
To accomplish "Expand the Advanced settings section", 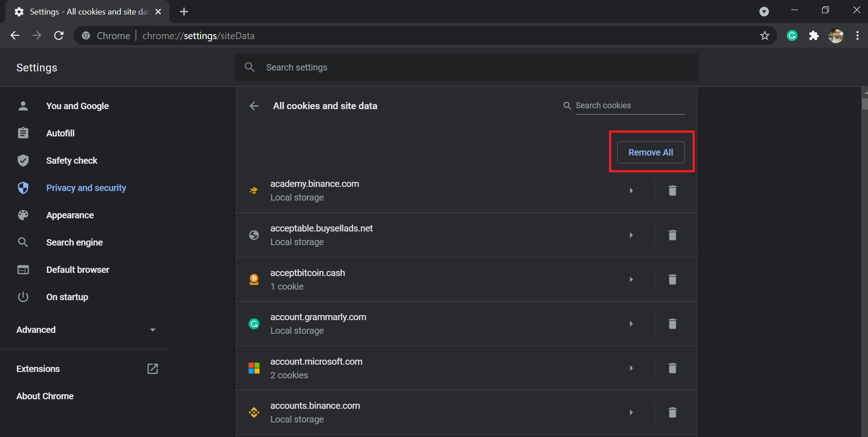I will click(85, 330).
